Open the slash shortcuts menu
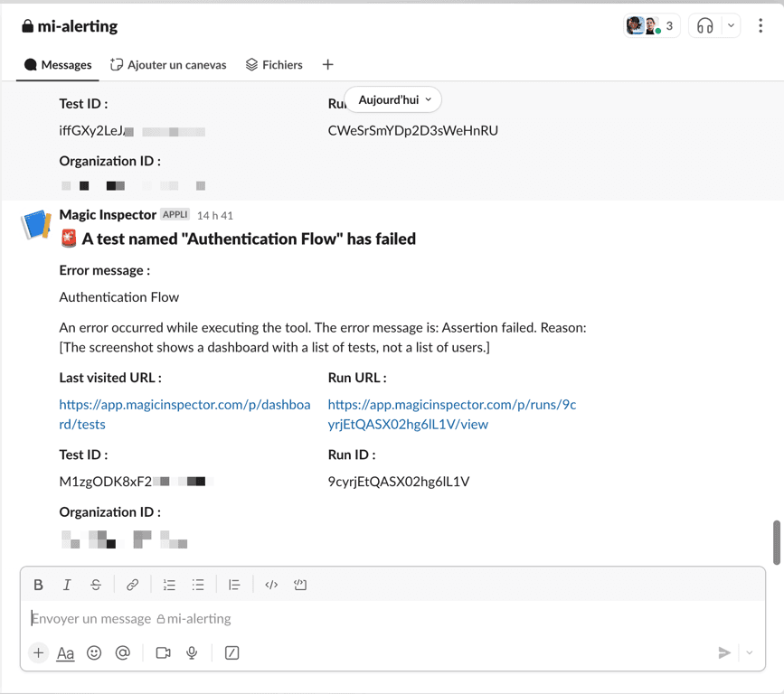 231,652
